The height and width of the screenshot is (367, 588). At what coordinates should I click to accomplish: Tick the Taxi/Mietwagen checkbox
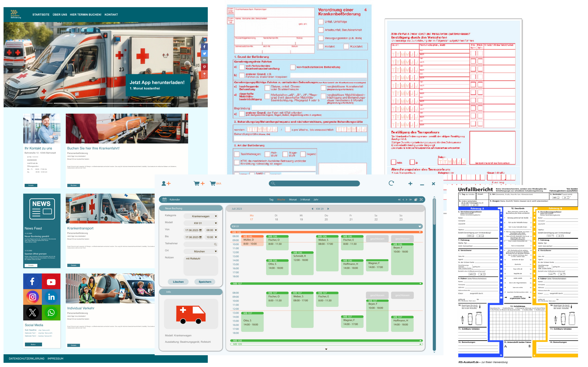(237, 154)
